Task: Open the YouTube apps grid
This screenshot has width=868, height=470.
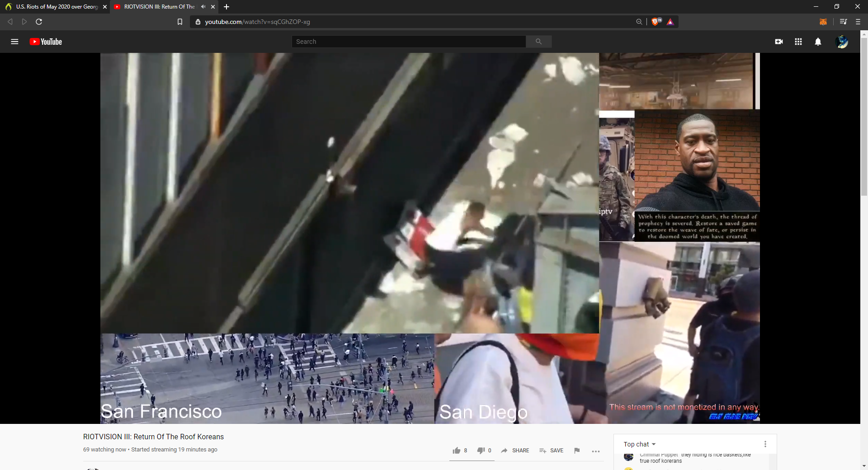Action: tap(798, 42)
